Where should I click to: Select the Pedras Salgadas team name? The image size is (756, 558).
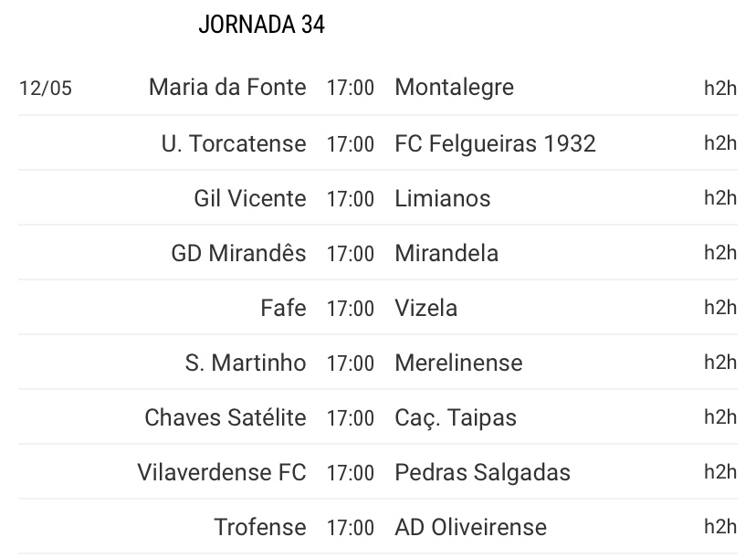coord(483,473)
